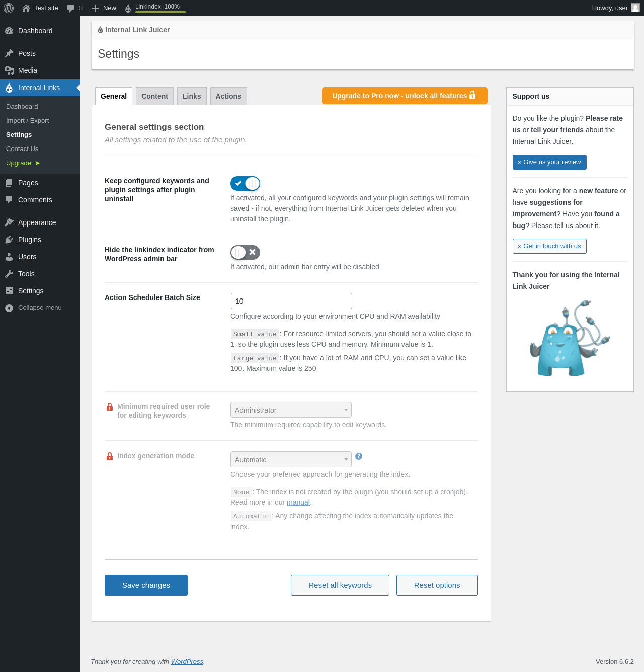Image resolution: width=644 pixels, height=672 pixels.
Task: Switch to the Content tab
Action: click(154, 96)
